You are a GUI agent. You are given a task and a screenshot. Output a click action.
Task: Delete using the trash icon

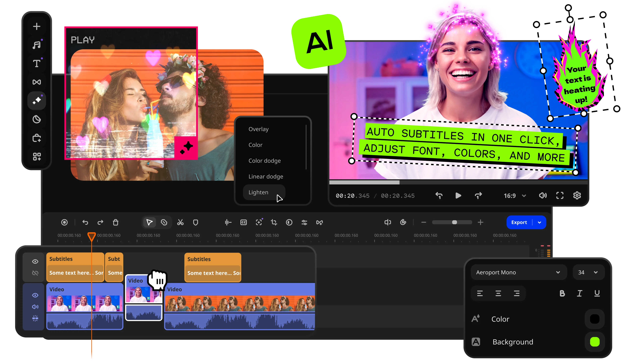[x=116, y=222]
